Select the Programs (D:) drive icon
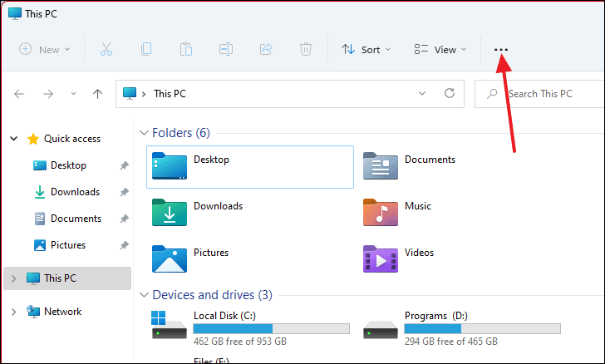 pyautogui.click(x=381, y=329)
